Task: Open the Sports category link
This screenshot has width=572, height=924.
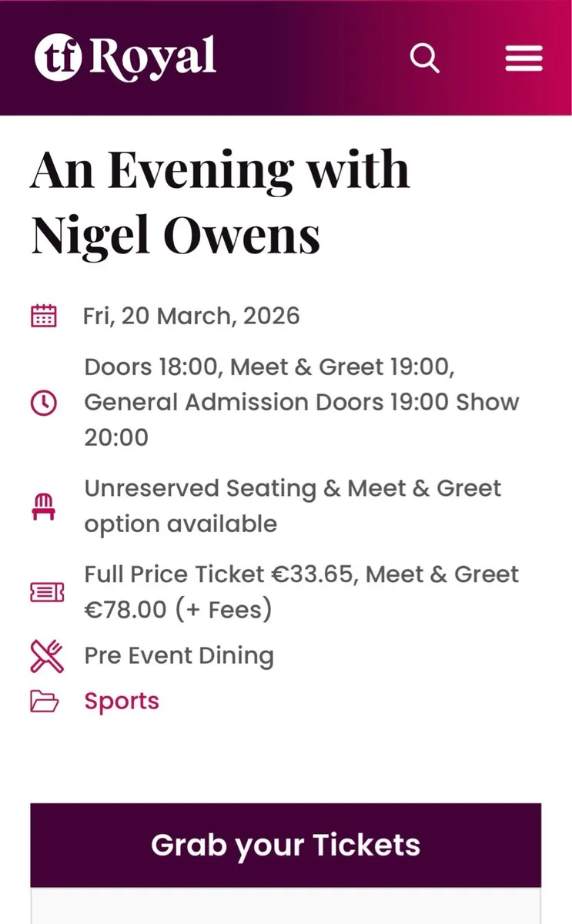Action: pyautogui.click(x=121, y=701)
